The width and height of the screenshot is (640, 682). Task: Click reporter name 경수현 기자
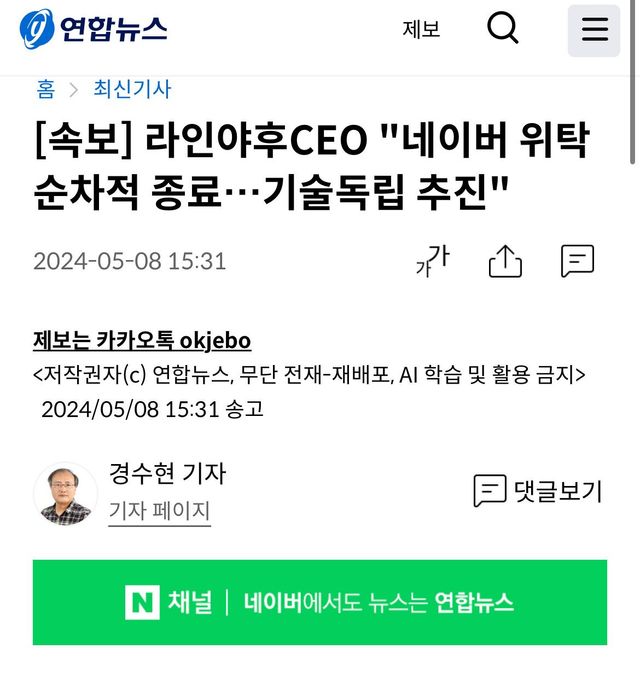click(x=168, y=473)
